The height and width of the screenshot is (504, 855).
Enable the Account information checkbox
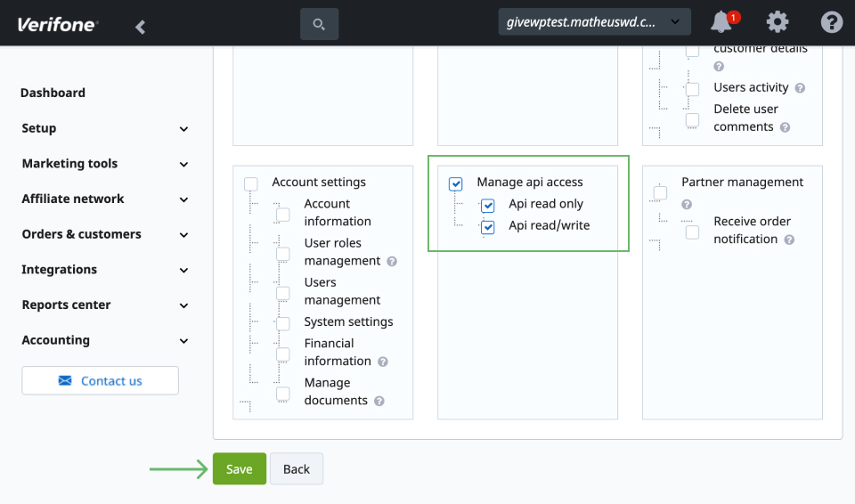click(283, 215)
